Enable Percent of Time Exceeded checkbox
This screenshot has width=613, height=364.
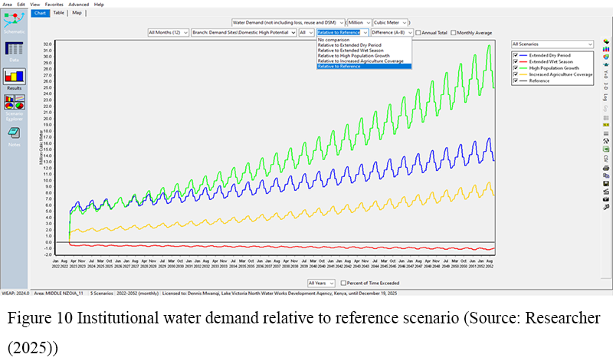pos(343,284)
